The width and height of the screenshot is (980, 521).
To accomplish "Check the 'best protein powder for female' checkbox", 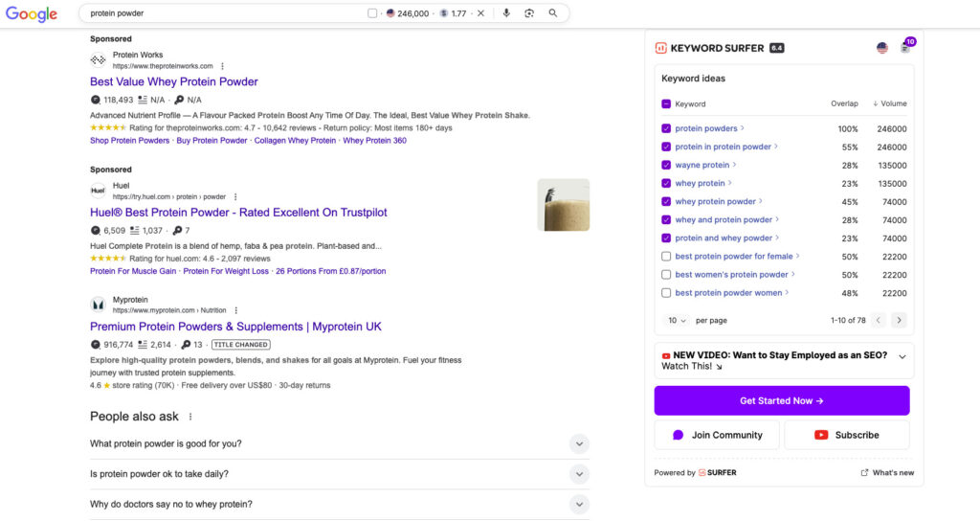I will point(666,257).
